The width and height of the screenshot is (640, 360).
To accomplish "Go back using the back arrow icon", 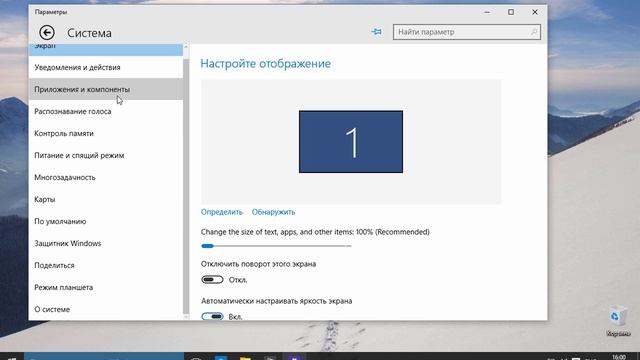I will click(x=47, y=33).
